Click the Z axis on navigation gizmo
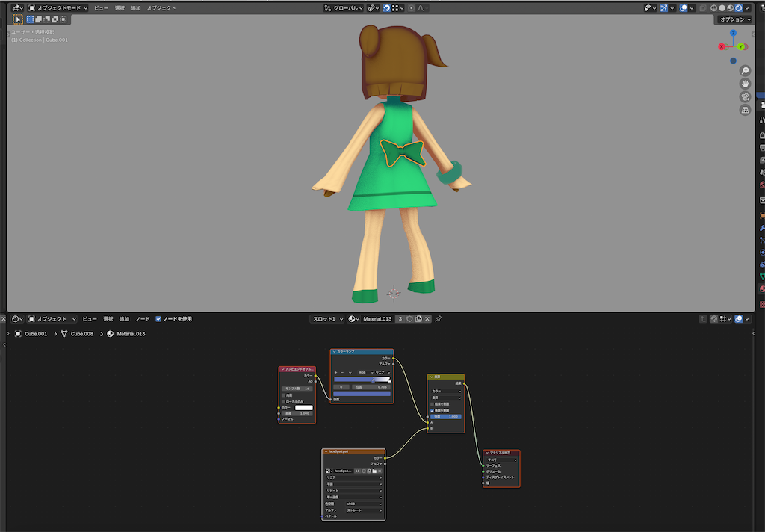This screenshot has width=765, height=532. (733, 33)
